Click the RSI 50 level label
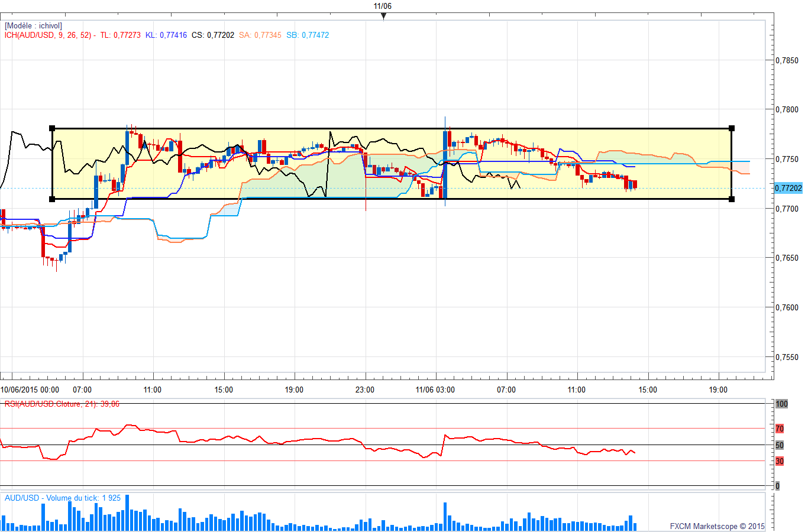 click(x=780, y=445)
